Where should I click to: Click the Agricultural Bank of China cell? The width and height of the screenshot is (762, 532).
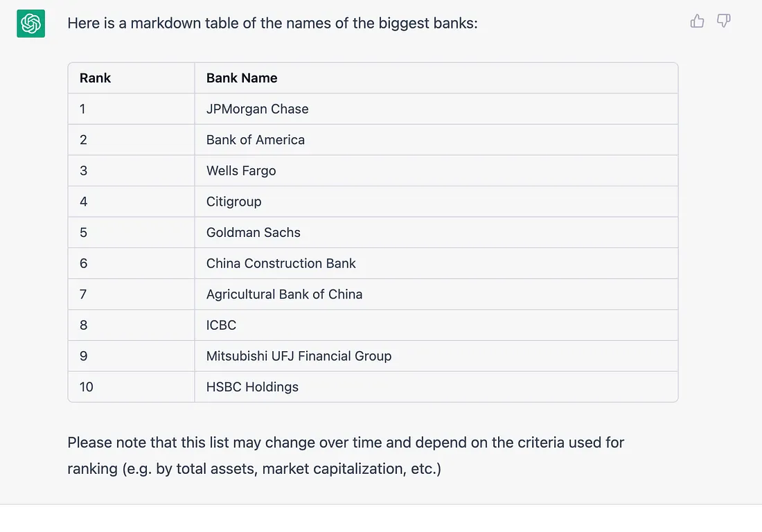point(436,294)
